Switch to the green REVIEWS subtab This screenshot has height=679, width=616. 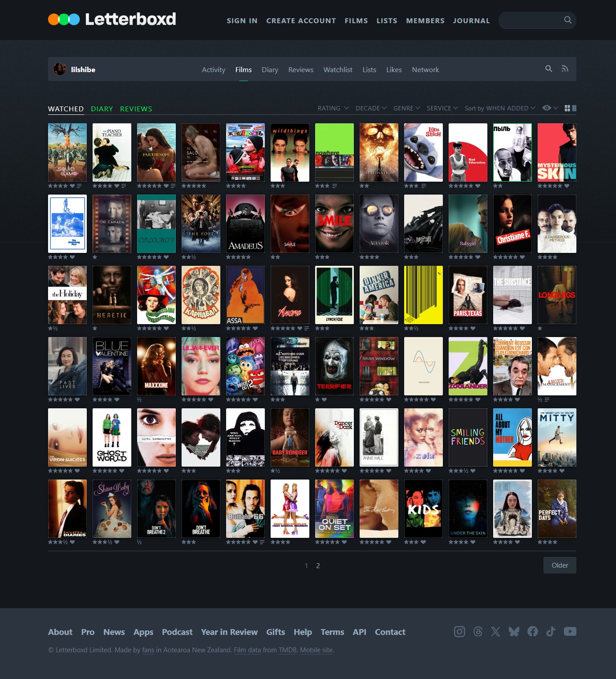pyautogui.click(x=136, y=109)
